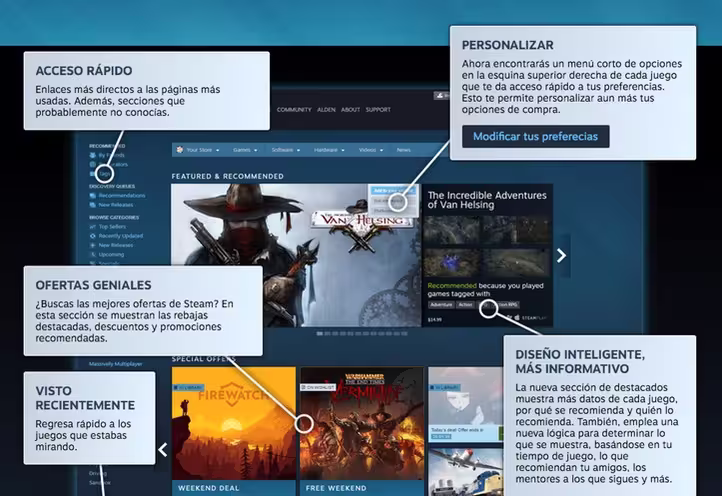The height and width of the screenshot is (496, 722).
Task: Click the Upcoming clock icon
Action: pyautogui.click(x=93, y=254)
